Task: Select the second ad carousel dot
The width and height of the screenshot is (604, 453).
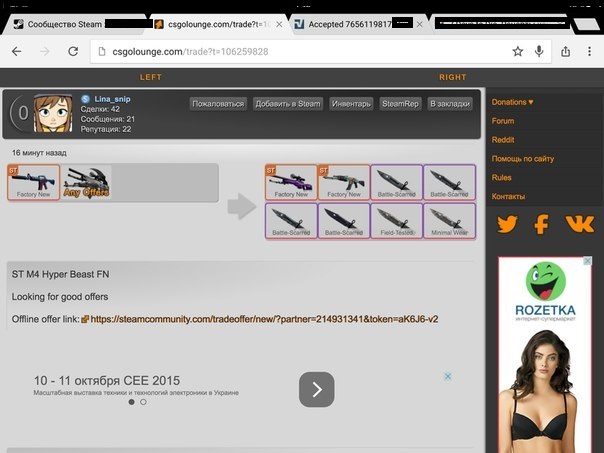Action: 143,402
